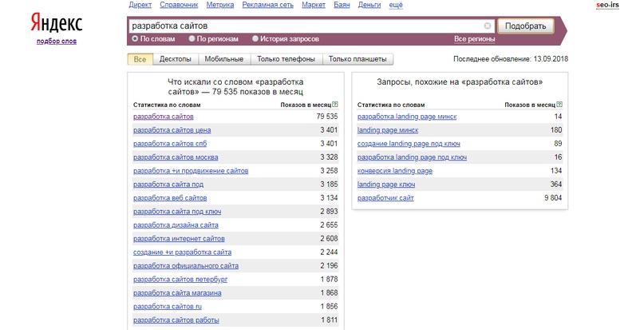644x330 pixels.
Task: Focus the search query input field
Action: click(x=311, y=26)
